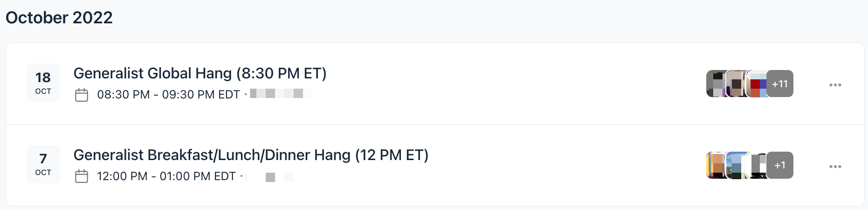Click blurred location after 09:30 PM EDT
The height and width of the screenshot is (210, 868).
(x=280, y=94)
